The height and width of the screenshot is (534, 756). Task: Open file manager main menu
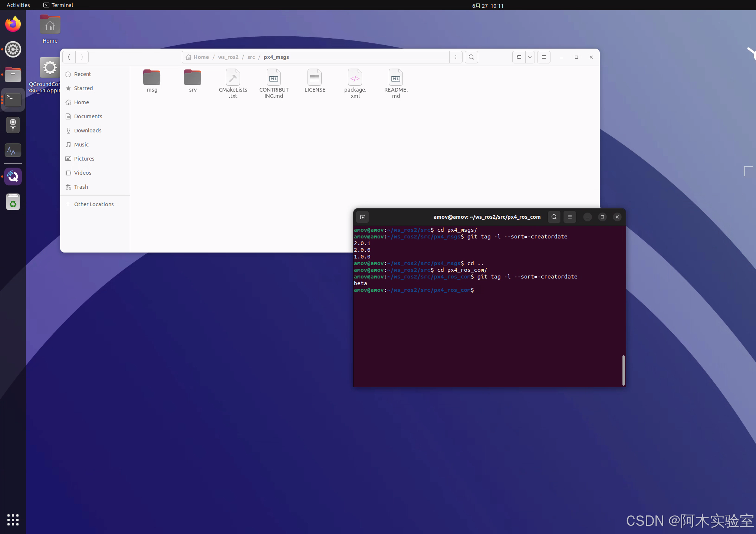pos(543,57)
